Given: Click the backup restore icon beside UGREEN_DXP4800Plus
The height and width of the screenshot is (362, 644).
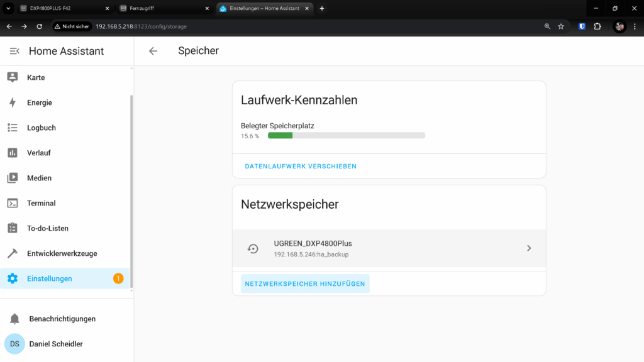Looking at the screenshot, I should [x=253, y=248].
